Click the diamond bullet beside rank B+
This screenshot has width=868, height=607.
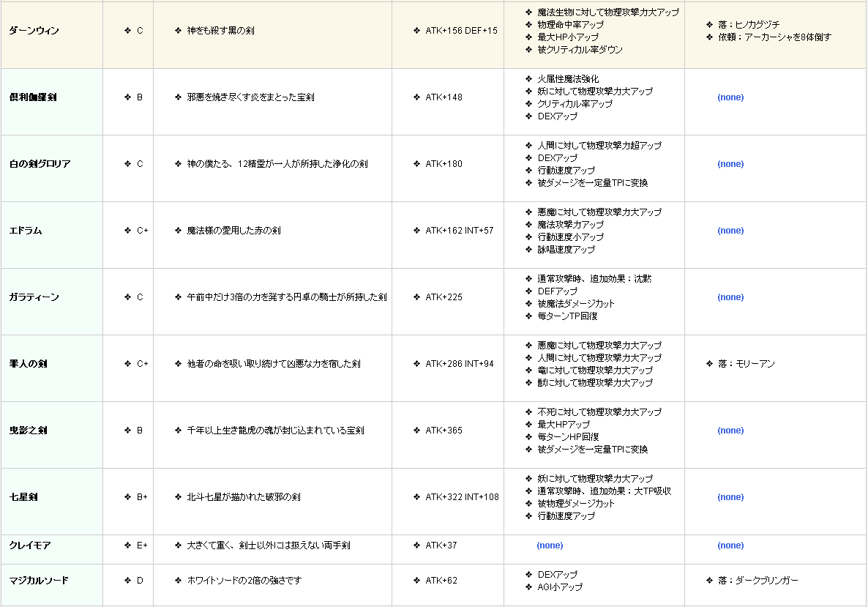127,497
